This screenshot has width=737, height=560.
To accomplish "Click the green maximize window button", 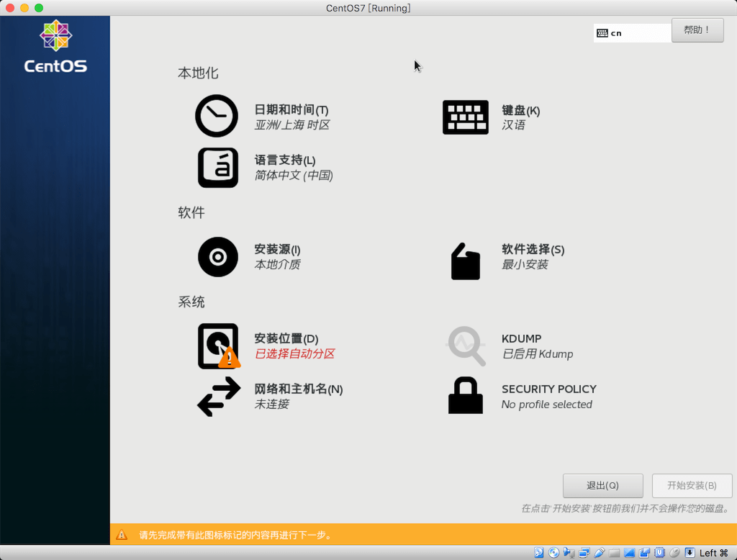I will (39, 8).
